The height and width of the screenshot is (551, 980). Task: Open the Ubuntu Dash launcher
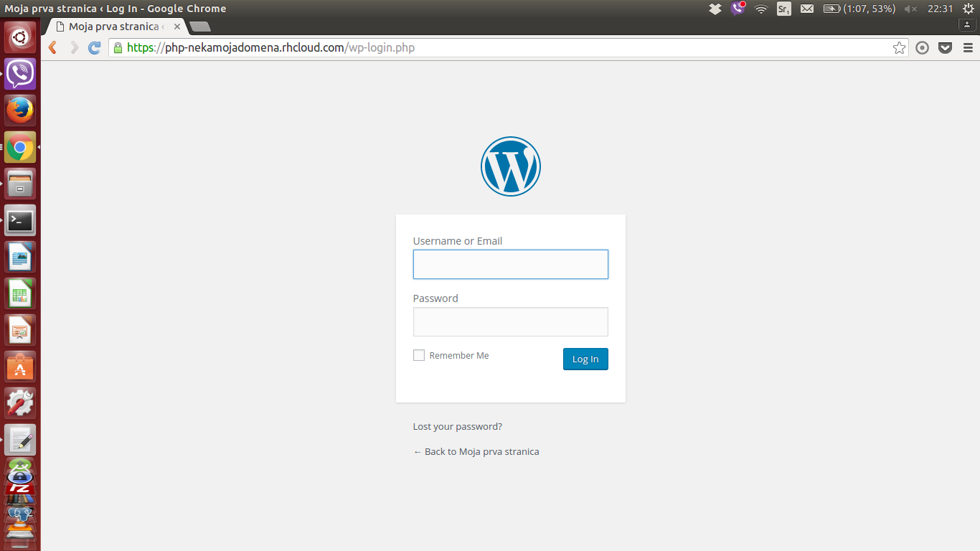tap(20, 37)
